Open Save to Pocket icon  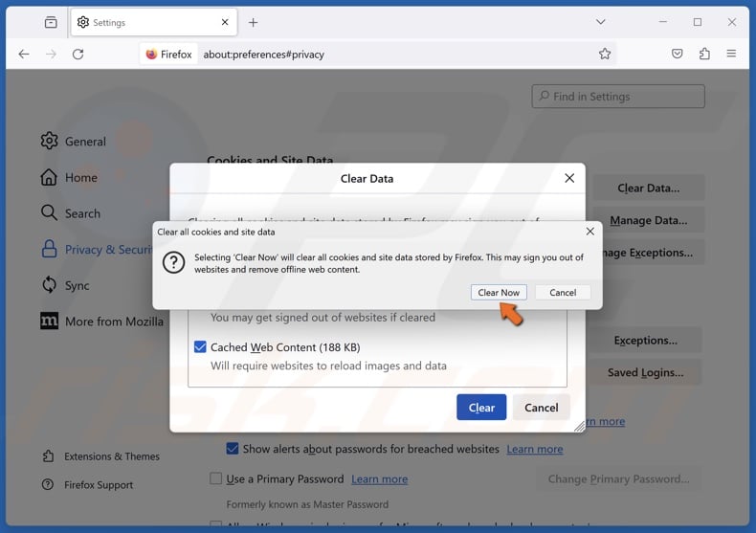[677, 54]
